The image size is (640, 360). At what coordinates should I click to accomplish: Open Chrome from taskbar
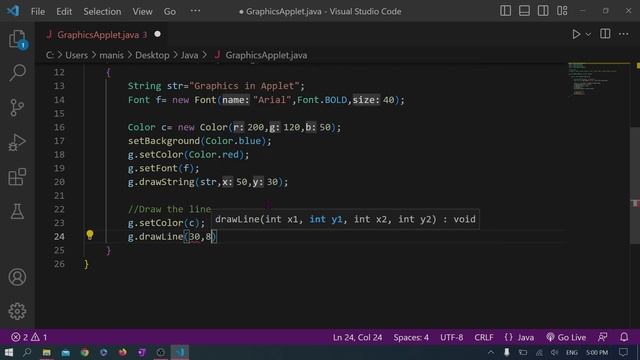click(x=84, y=352)
